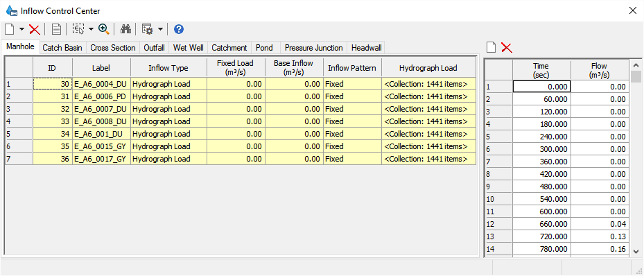This screenshot has width=644, height=276.
Task: Select the cell labeled E_A6_0004_DU
Action: pyautogui.click(x=101, y=84)
